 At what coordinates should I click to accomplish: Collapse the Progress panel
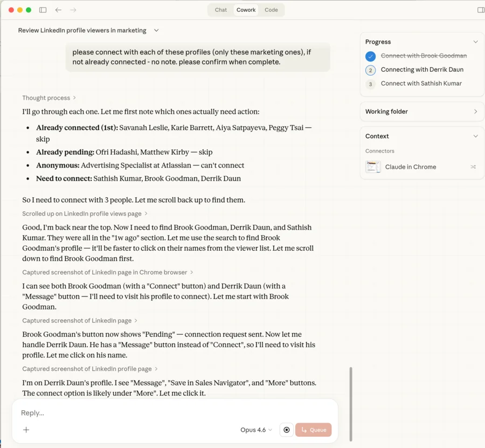pyautogui.click(x=475, y=42)
